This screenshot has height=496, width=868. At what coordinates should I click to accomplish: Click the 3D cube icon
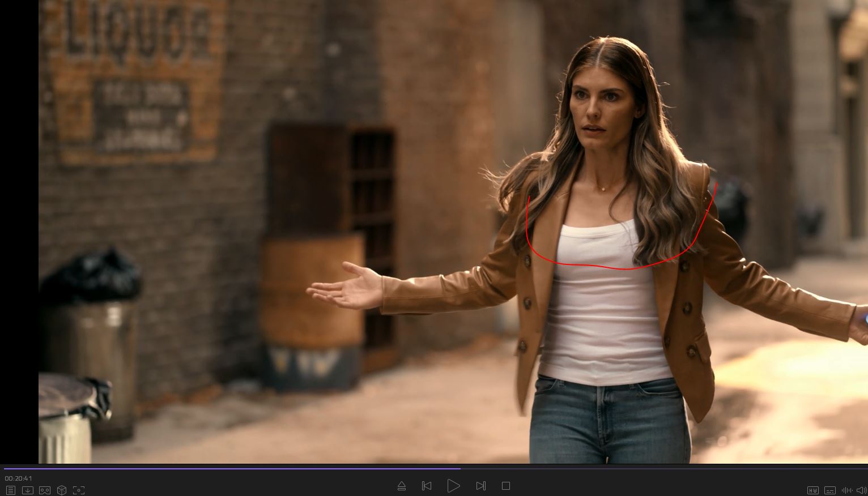[x=62, y=490]
